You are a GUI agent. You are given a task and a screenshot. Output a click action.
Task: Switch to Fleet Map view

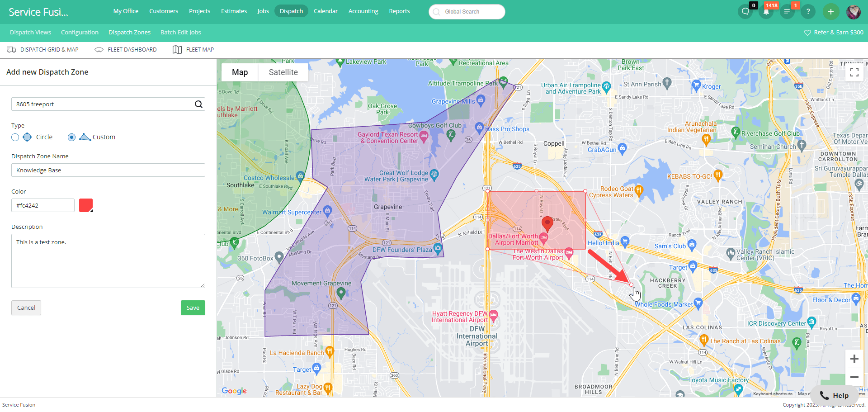[193, 50]
